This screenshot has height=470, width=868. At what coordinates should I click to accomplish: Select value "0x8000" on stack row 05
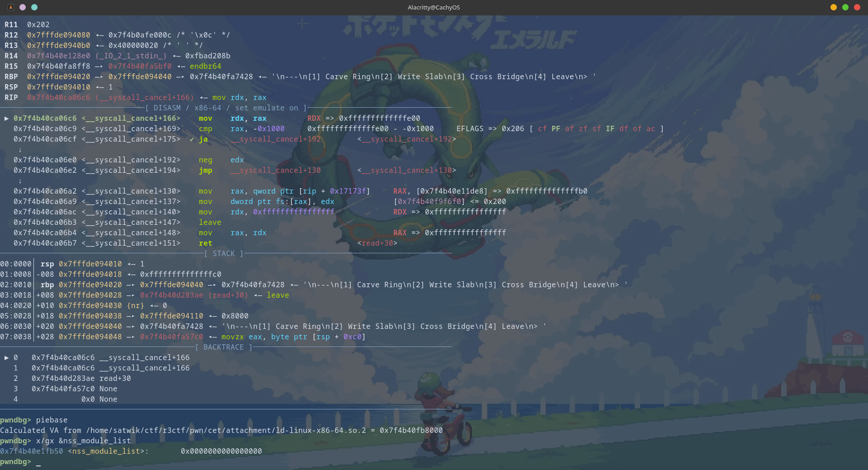pos(235,316)
